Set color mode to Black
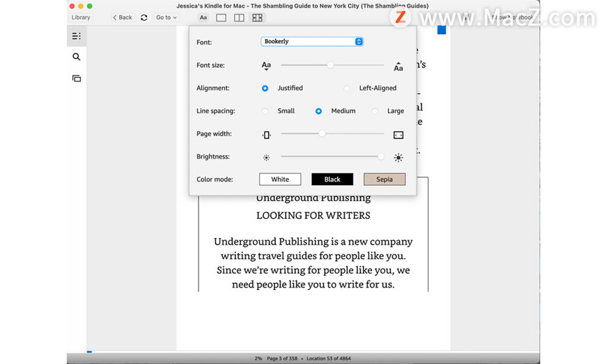This screenshot has height=364, width=607. point(332,179)
